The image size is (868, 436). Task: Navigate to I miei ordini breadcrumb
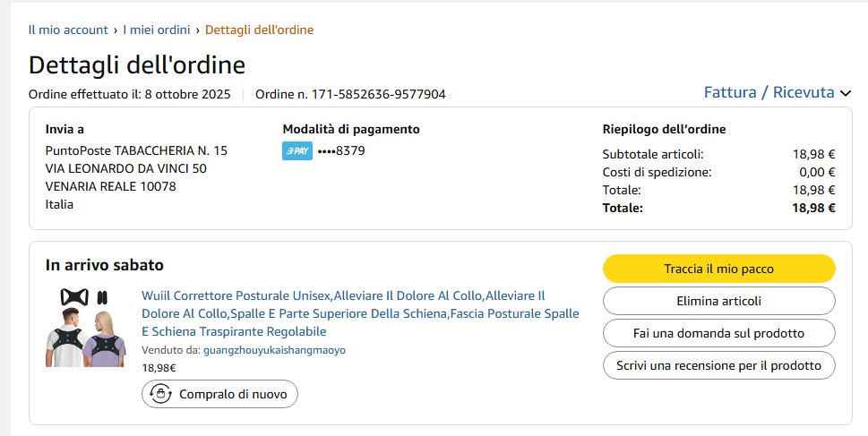[x=157, y=30]
